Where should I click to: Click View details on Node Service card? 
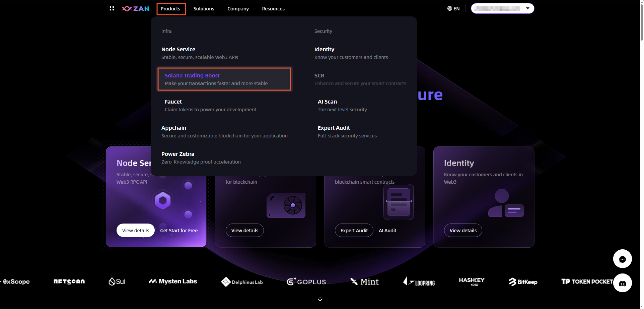(136, 230)
